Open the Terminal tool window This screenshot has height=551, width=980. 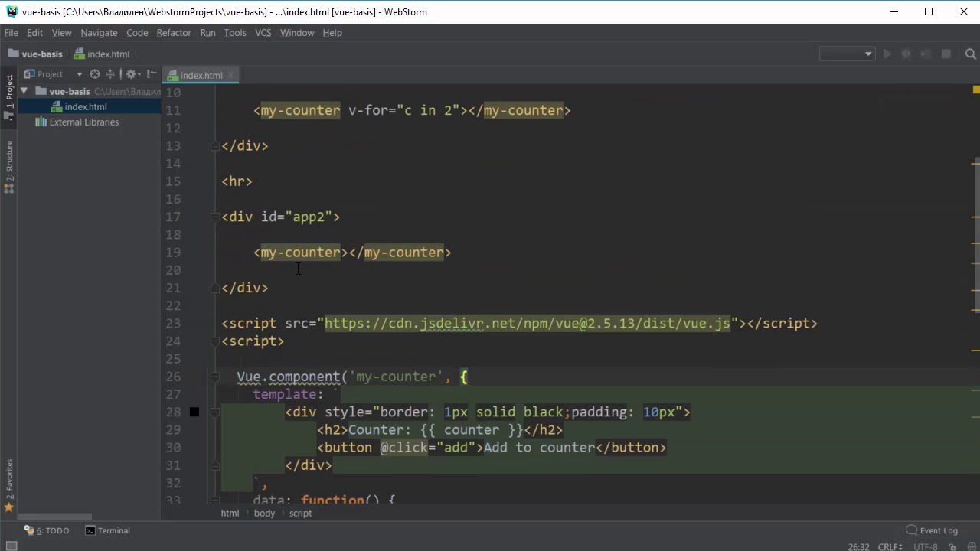click(107, 530)
